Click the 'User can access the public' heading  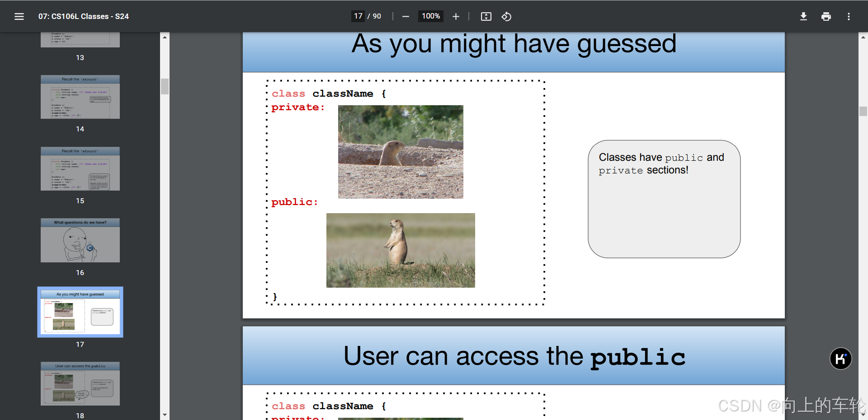[514, 356]
